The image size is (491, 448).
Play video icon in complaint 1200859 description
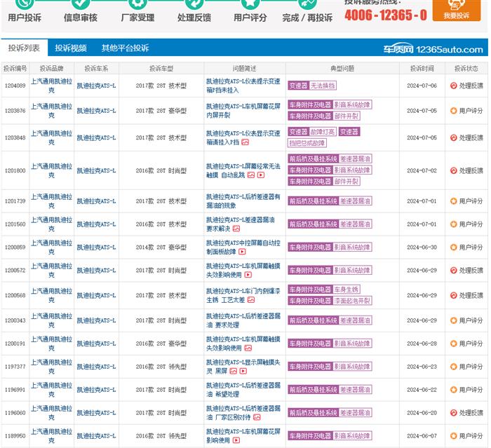point(242,252)
